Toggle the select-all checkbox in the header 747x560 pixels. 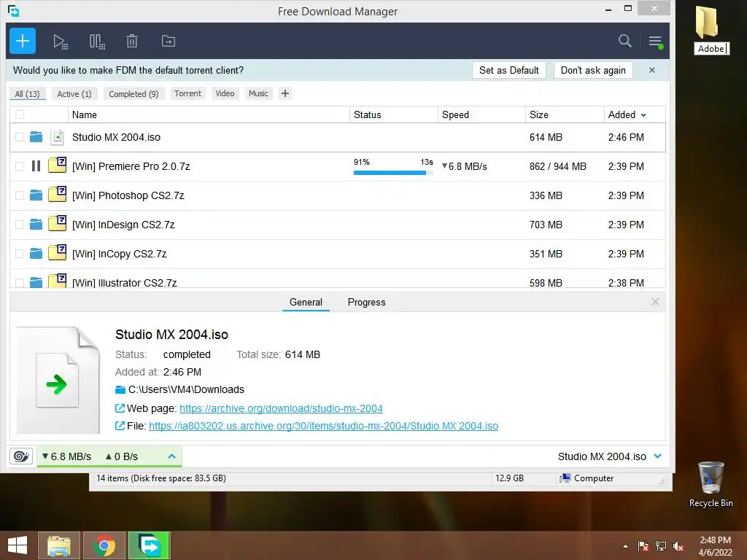(x=20, y=114)
